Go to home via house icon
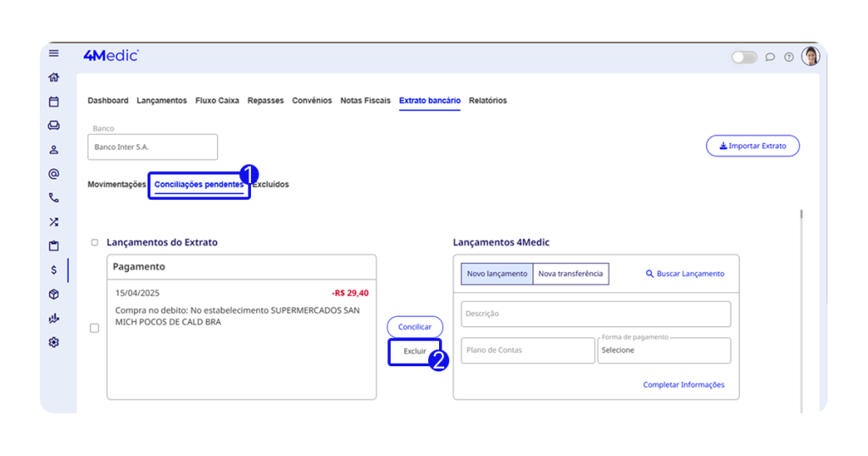The width and height of the screenshot is (868, 456). point(54,78)
